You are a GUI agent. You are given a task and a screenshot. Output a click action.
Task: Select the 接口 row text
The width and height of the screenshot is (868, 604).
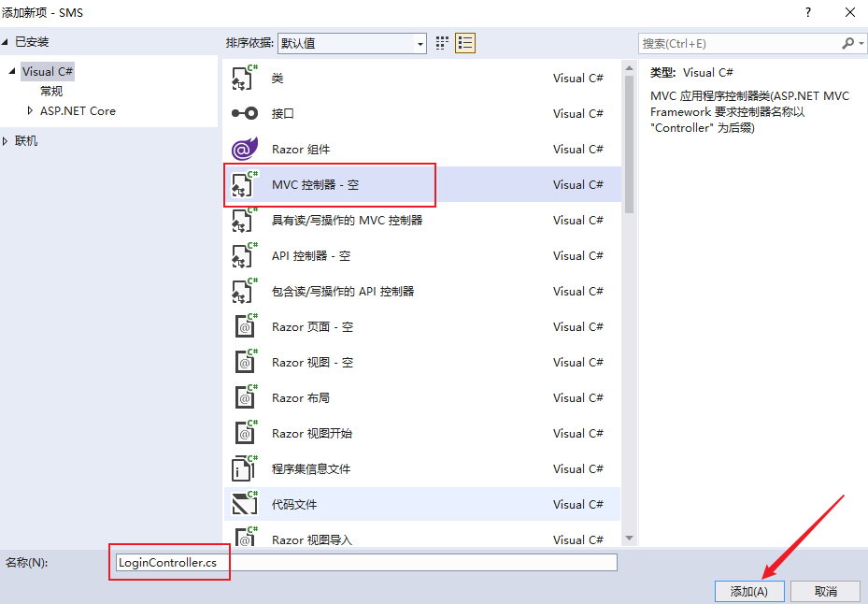[283, 113]
